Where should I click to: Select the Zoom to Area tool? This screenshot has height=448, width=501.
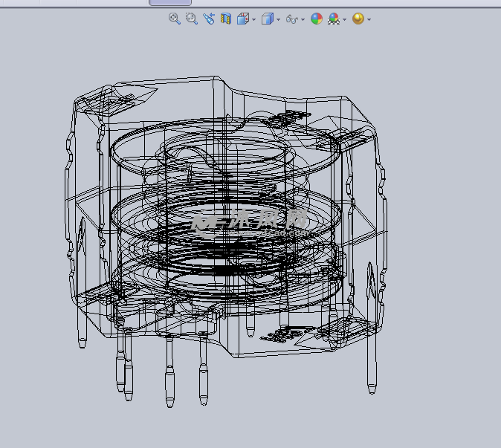coord(191,19)
